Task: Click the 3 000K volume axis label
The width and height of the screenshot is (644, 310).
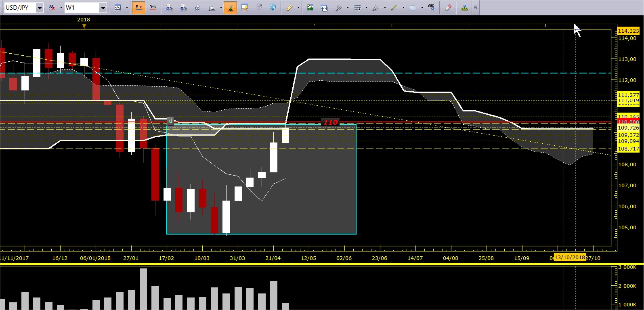Action: click(x=627, y=267)
